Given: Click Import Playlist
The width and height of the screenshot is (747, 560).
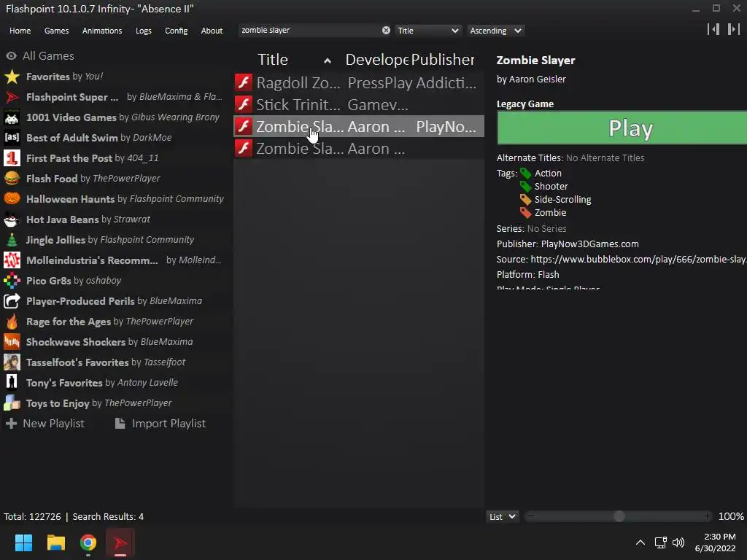Looking at the screenshot, I should [160, 424].
